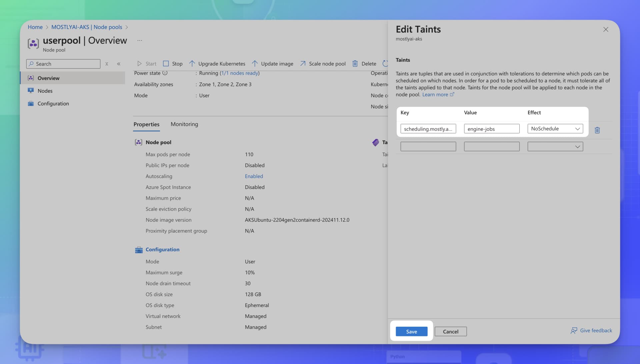This screenshot has width=640, height=364.
Task: Click the Stop toolbar icon
Action: coord(166,63)
